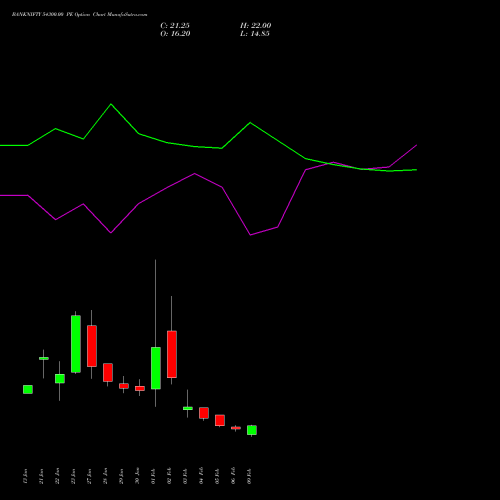Click the thin green candle above 03 Feb

pos(188,408)
